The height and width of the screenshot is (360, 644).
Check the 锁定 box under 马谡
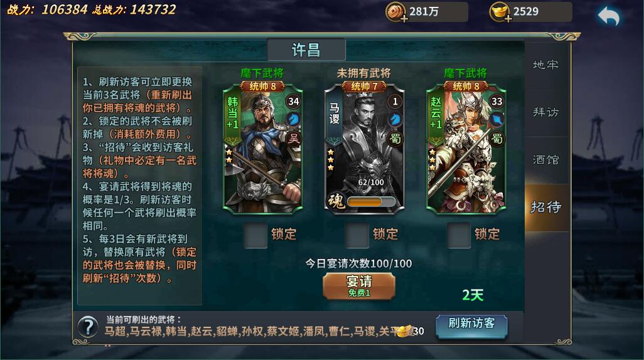tap(357, 235)
